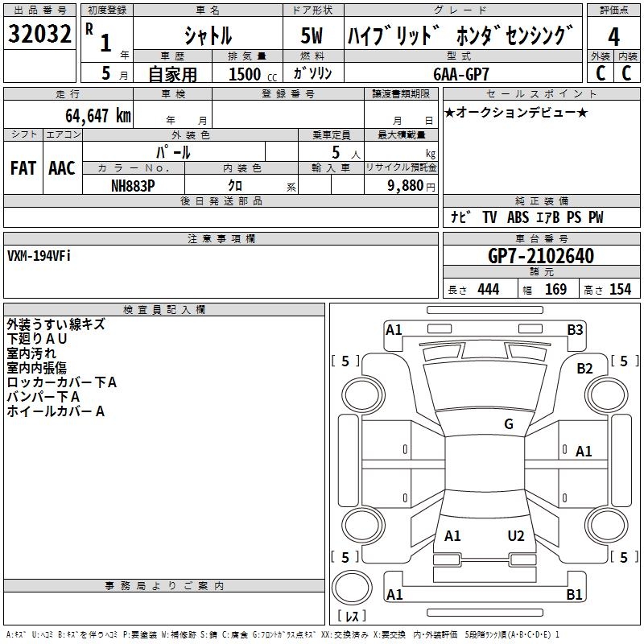Screen dimensions: 644x644
Task: Click the lot number 32032
Action: coord(39,35)
